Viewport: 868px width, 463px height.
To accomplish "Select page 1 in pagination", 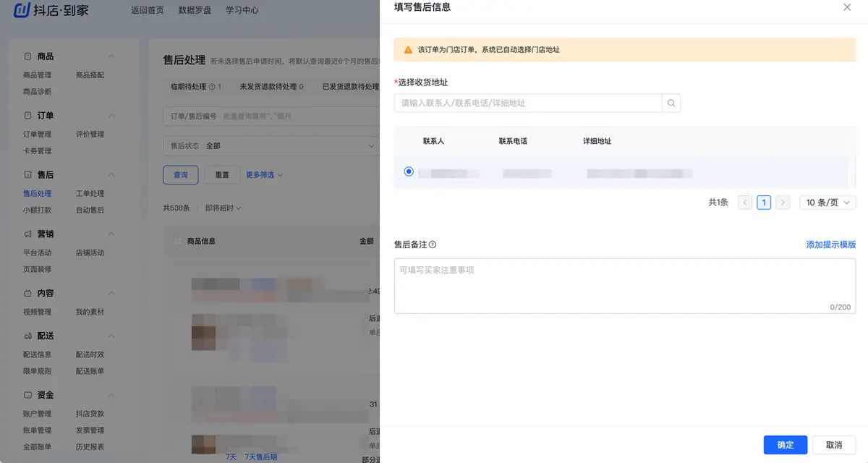I will pos(764,203).
